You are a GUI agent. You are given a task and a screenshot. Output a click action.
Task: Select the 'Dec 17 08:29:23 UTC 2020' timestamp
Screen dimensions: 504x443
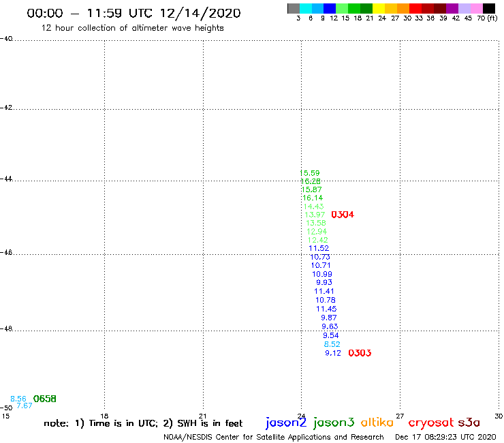coord(445,438)
